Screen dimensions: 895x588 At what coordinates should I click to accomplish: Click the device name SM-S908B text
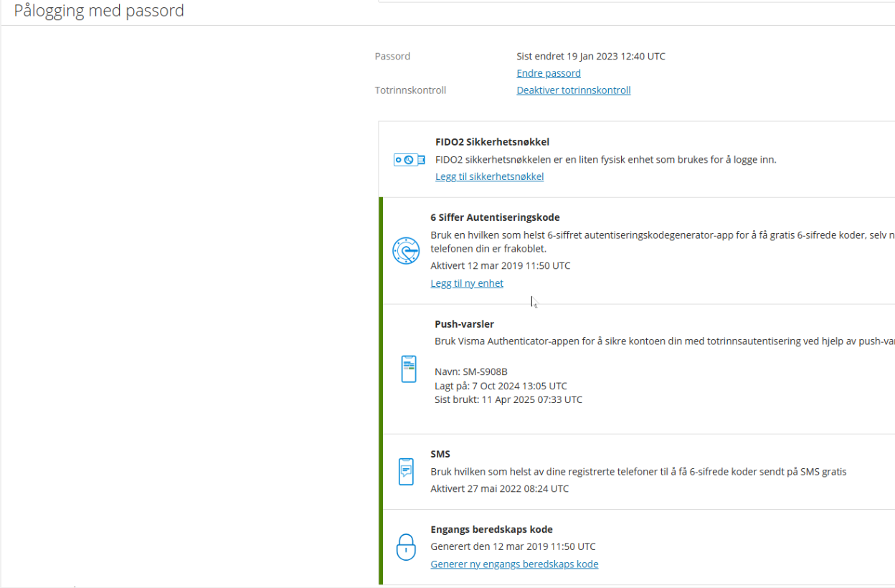point(471,371)
